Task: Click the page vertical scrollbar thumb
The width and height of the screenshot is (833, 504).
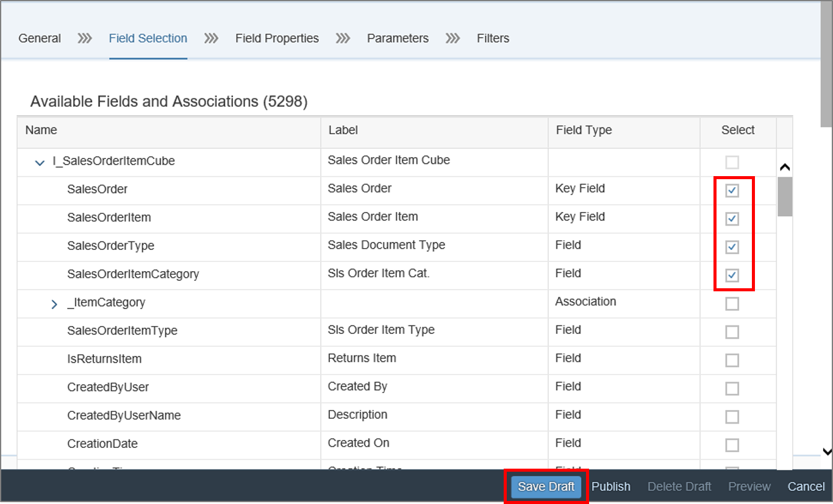Action: point(826,64)
